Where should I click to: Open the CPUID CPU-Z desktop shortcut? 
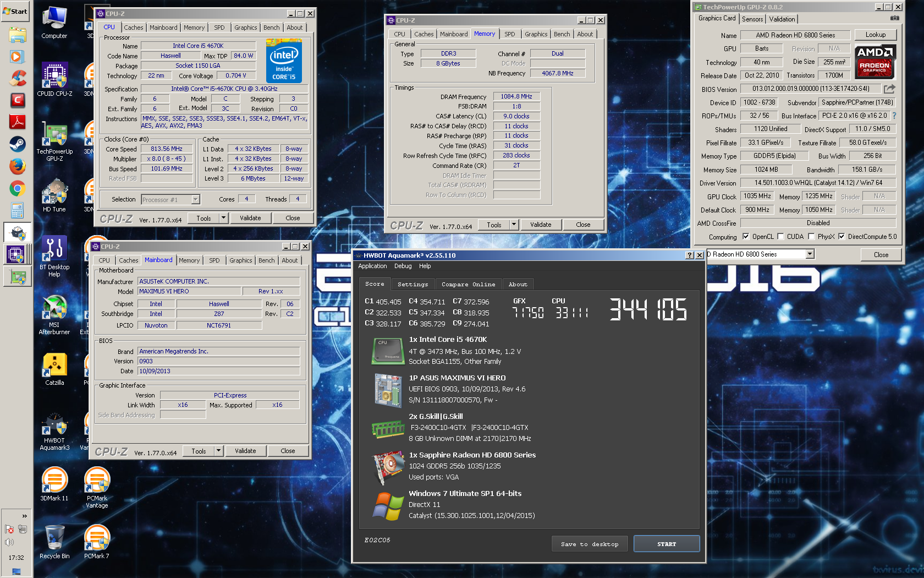[54, 80]
